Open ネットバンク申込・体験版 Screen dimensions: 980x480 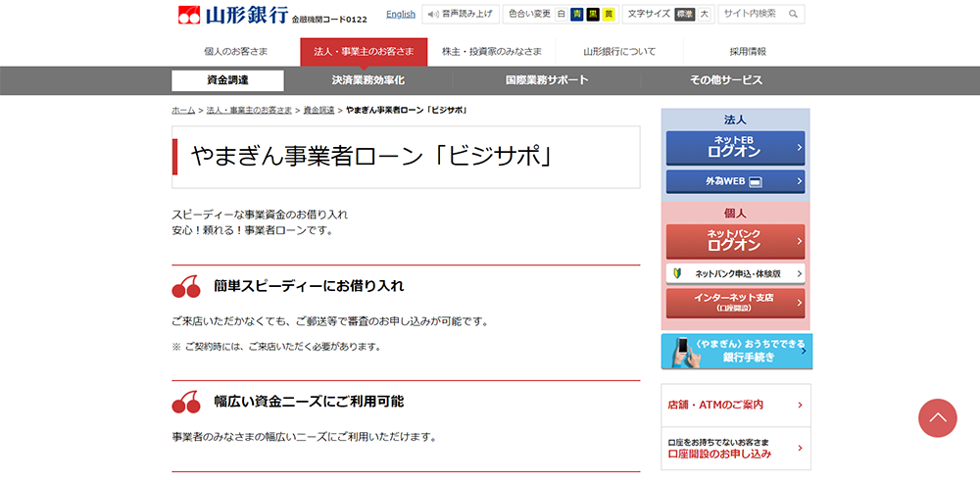(735, 273)
